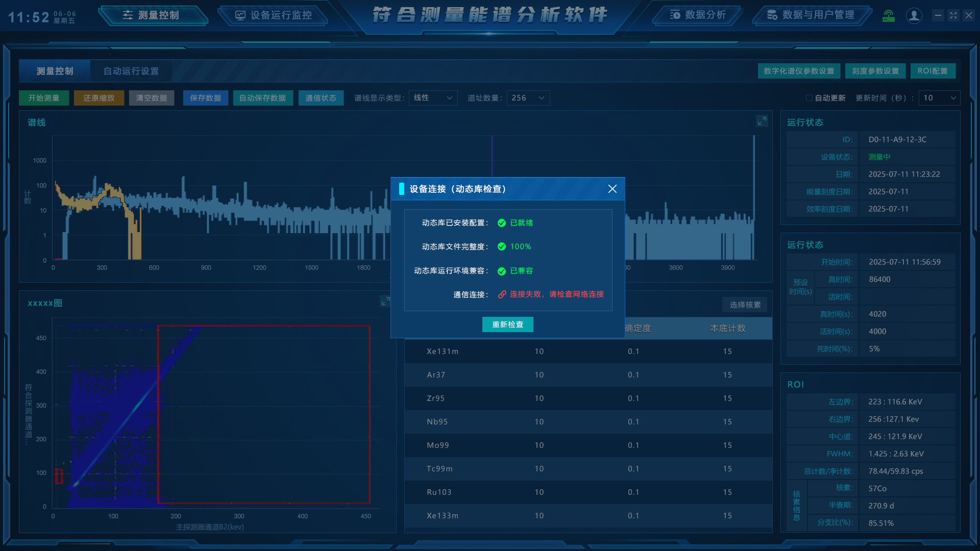
Task: Click the green network connection status icon
Action: [889, 15]
